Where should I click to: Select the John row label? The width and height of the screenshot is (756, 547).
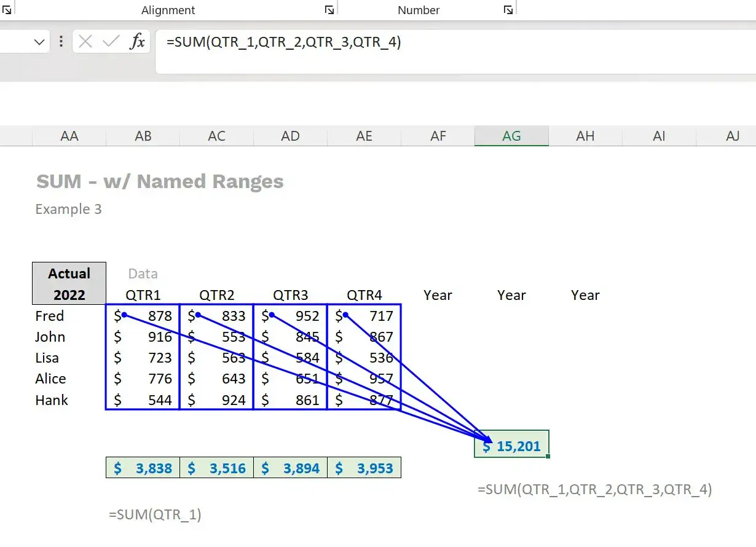50,337
